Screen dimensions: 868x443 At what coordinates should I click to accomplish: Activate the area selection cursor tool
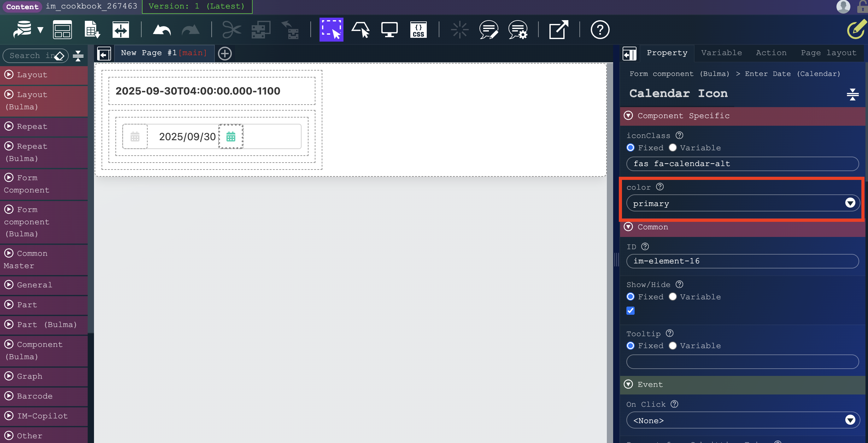click(x=331, y=30)
